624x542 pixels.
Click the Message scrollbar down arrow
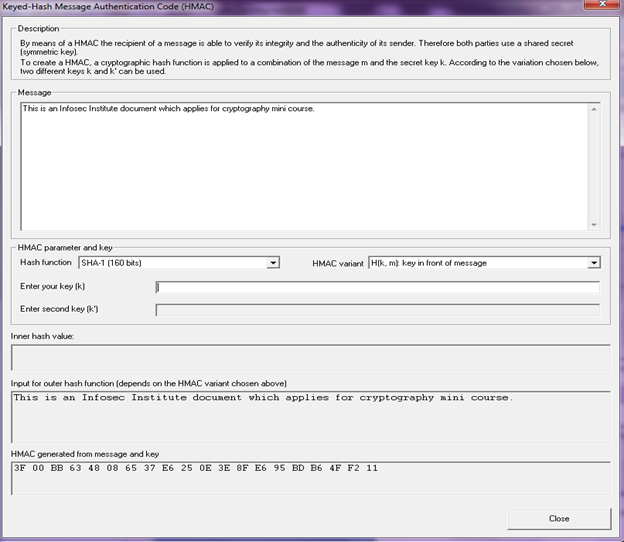point(594,225)
